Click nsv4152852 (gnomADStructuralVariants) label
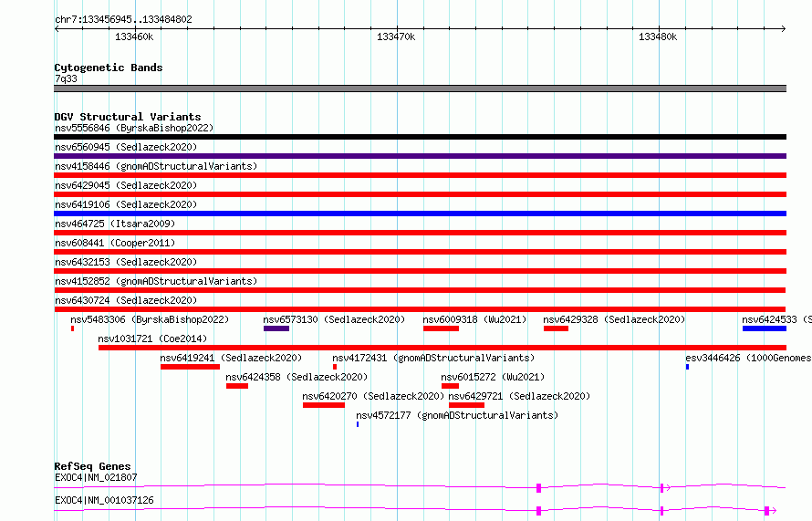This screenshot has width=812, height=521. 156,281
